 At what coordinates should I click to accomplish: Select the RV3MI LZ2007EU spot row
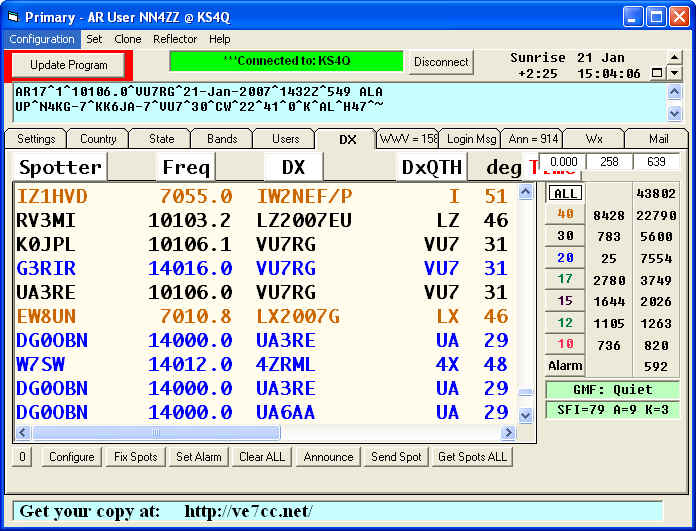click(265, 220)
